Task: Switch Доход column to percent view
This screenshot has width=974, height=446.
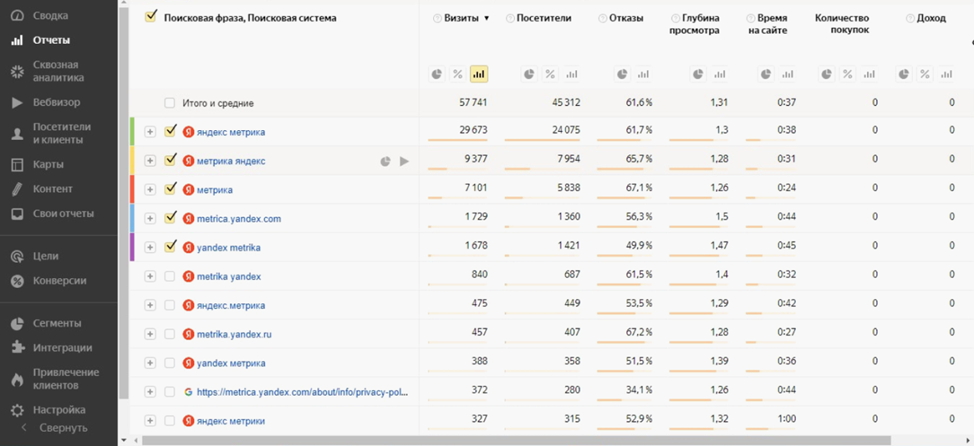Action: [925, 75]
